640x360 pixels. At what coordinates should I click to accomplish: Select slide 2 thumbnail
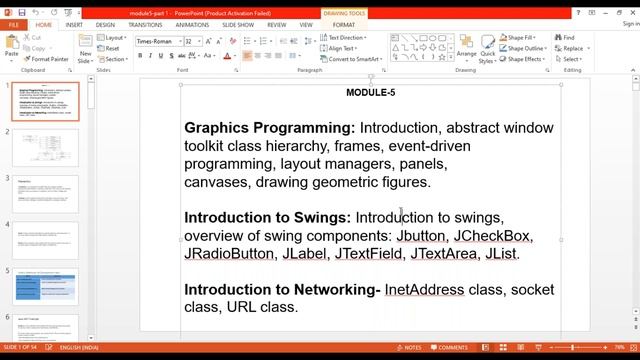(45, 148)
